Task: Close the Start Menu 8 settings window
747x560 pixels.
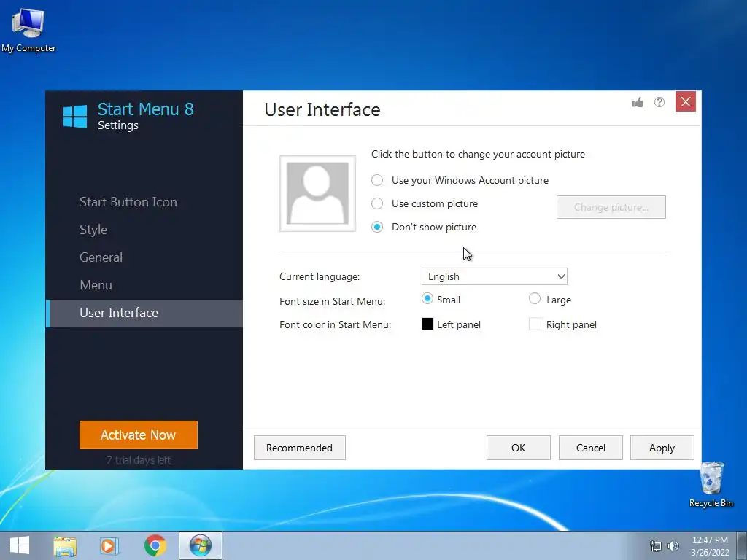Action: pyautogui.click(x=686, y=101)
